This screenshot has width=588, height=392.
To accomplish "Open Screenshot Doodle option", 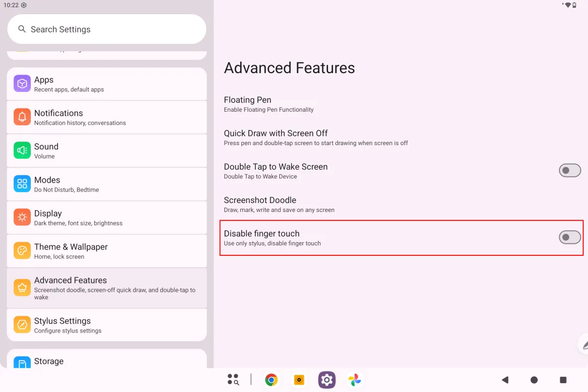I will coord(402,204).
